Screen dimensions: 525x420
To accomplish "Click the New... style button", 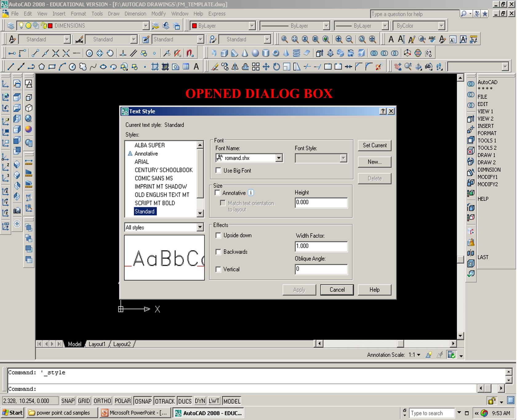I will click(x=375, y=162).
